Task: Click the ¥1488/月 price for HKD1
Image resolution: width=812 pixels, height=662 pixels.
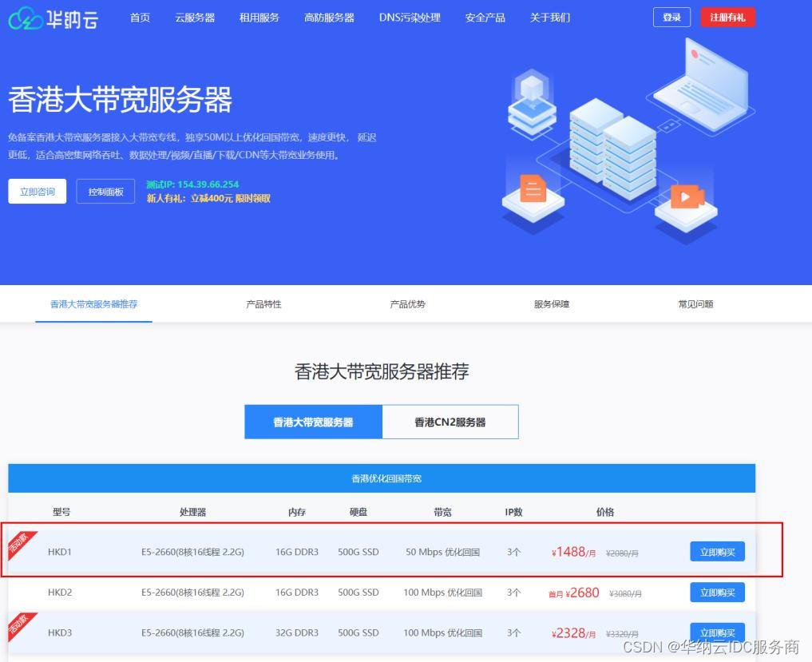Action: pos(574,552)
